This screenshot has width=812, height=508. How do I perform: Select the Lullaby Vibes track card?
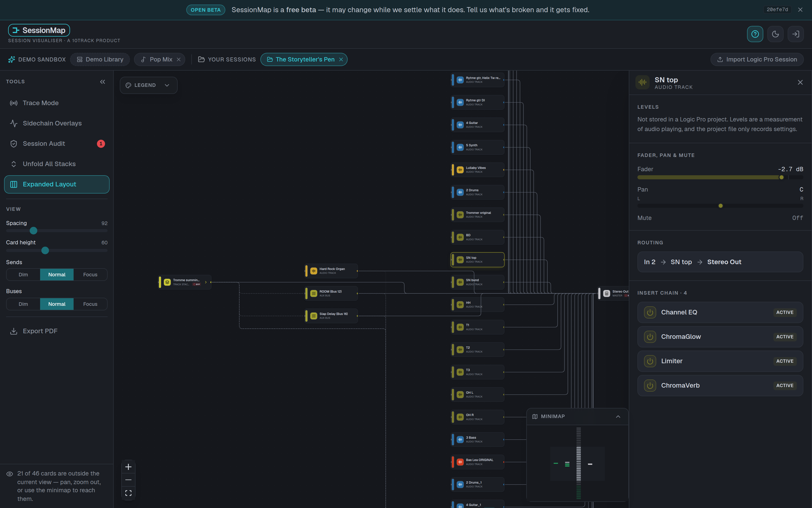[x=477, y=170]
